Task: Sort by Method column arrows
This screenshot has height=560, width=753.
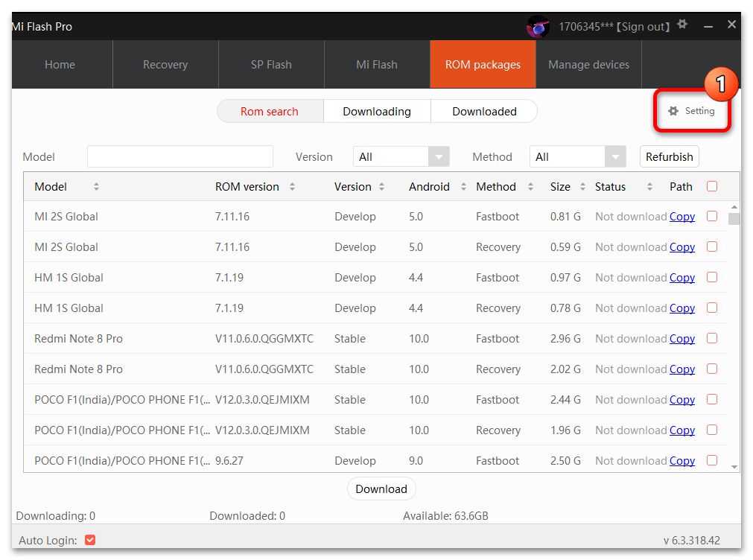Action: [x=530, y=186]
